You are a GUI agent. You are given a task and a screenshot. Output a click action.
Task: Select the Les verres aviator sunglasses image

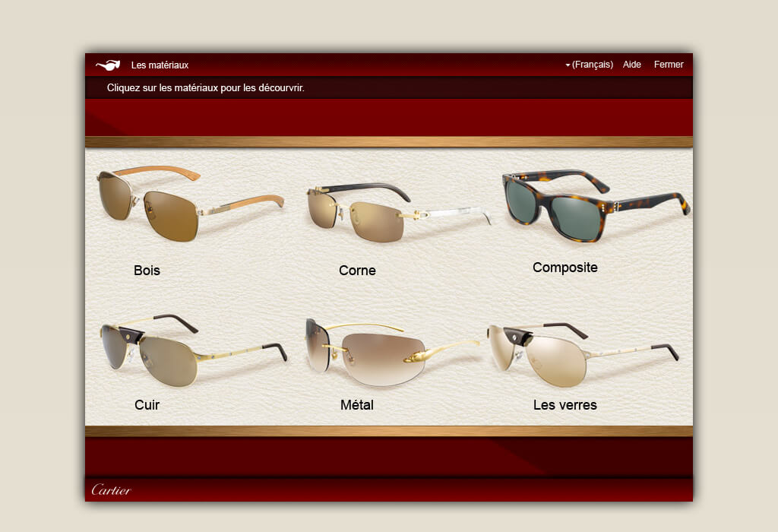[x=583, y=354]
